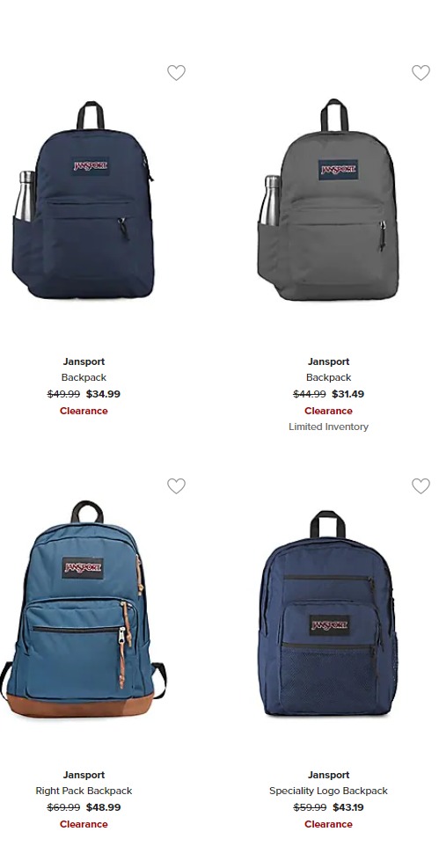Add Speciality Logo Backpack to wishlist heart
The height and width of the screenshot is (868, 439).
(421, 486)
